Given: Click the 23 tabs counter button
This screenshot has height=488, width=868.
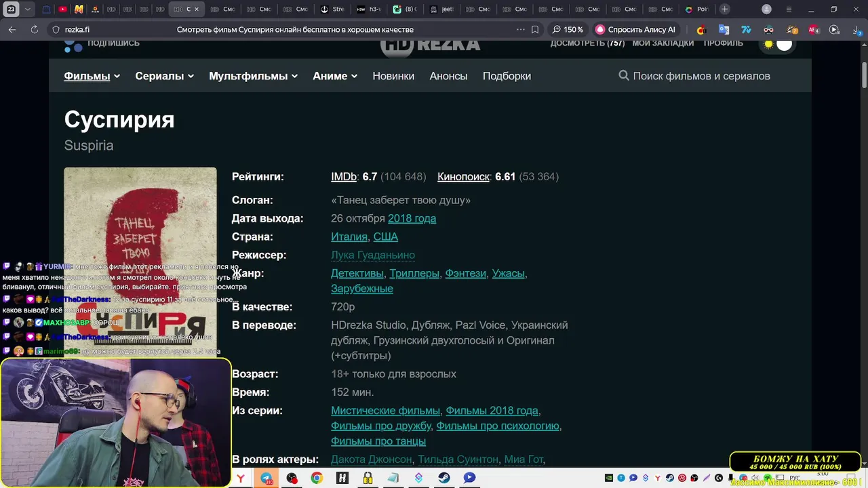Looking at the screenshot, I should point(11,9).
